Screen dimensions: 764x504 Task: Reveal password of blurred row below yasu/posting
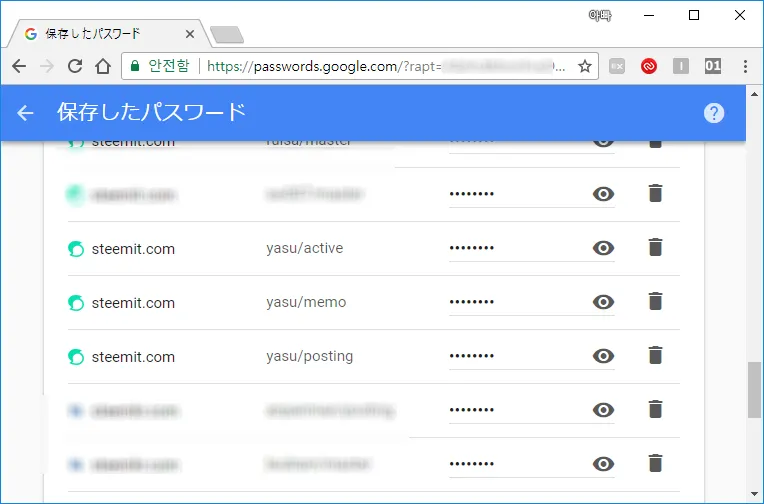click(x=603, y=410)
